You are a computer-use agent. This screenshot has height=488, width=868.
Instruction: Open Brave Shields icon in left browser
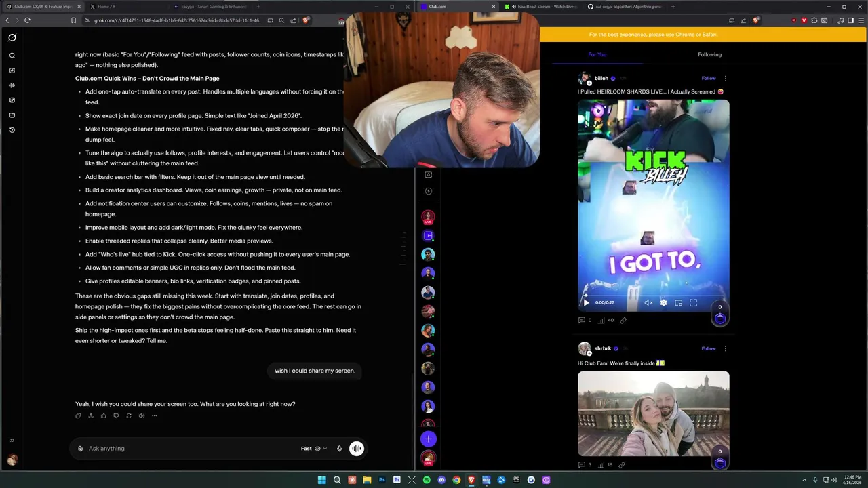306,20
